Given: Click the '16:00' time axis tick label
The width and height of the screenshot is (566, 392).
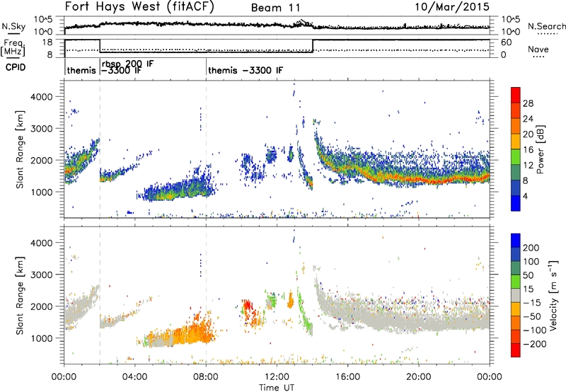Looking at the screenshot, I should (x=347, y=377).
